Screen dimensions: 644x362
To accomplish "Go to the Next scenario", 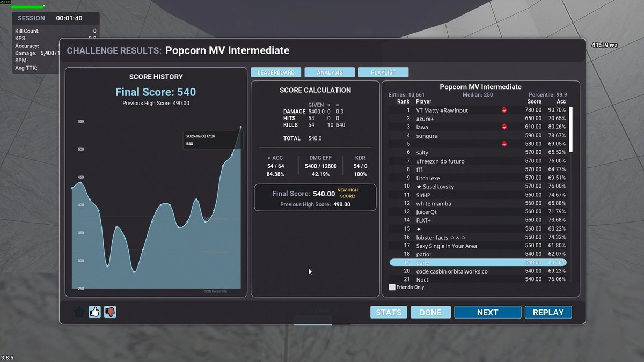I will pos(488,312).
